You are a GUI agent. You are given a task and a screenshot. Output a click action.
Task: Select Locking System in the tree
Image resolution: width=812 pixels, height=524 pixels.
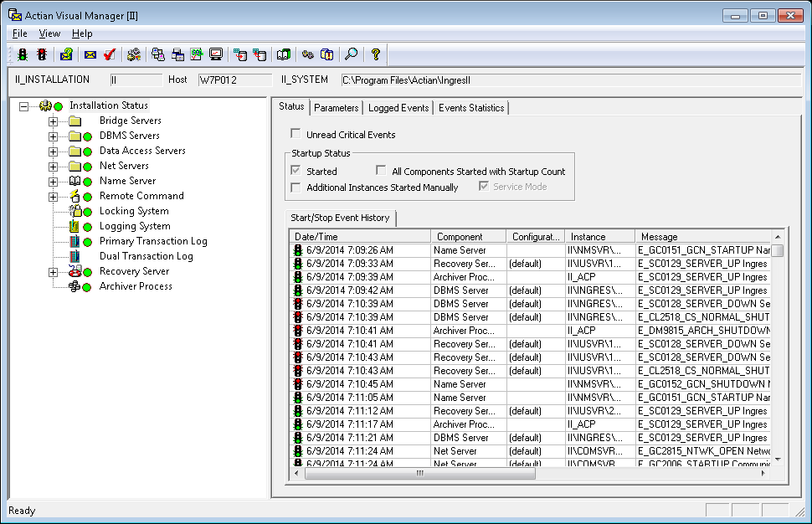[134, 211]
